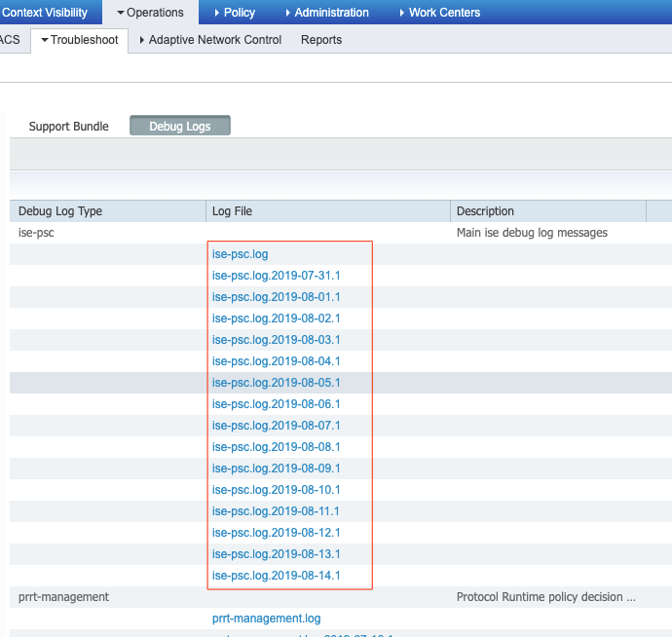Sort by Log File column header
Image resolution: width=672 pixels, height=637 pixels.
328,211
